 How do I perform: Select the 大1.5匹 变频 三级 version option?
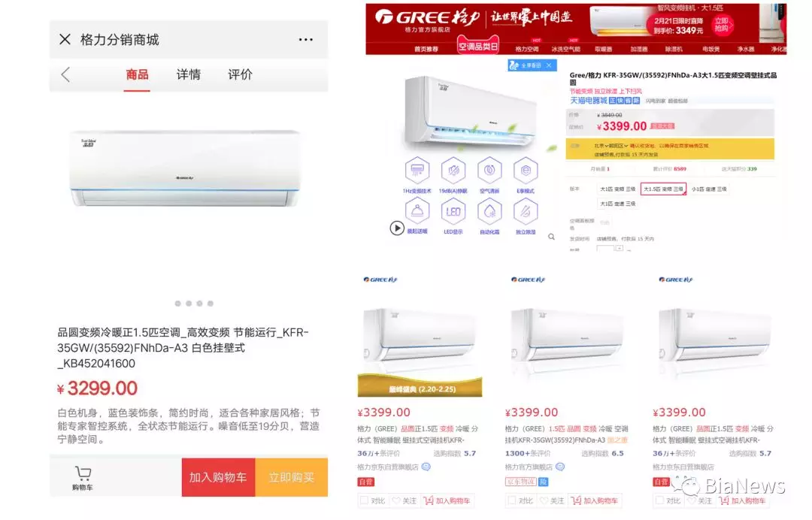(663, 189)
